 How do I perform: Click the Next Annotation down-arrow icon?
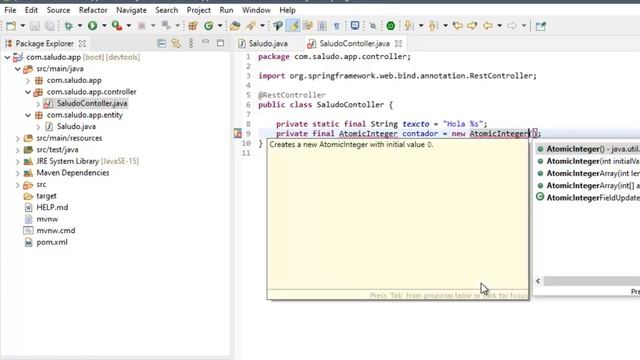pos(408,26)
